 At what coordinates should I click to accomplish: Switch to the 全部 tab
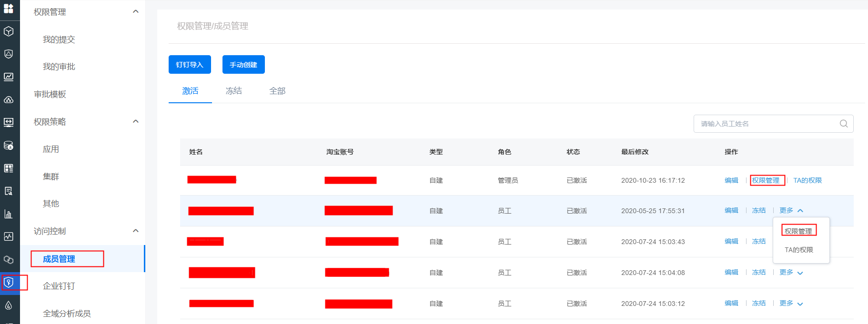(277, 91)
